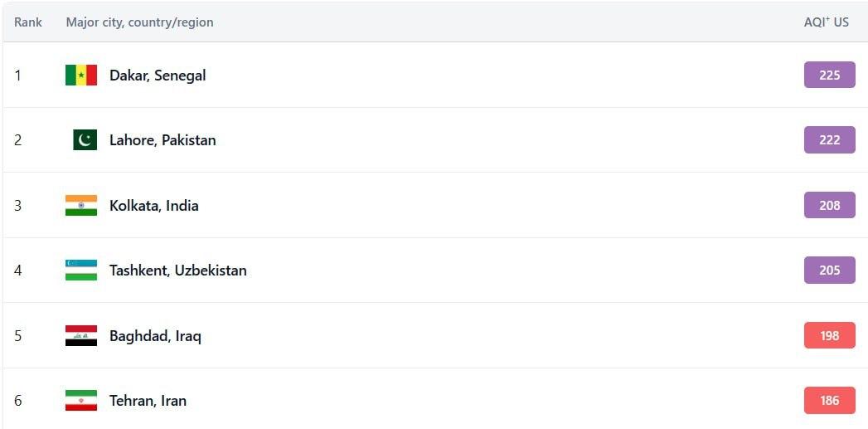This screenshot has height=429, width=868.
Task: Click the Uzbekistan flag icon
Action: click(80, 270)
